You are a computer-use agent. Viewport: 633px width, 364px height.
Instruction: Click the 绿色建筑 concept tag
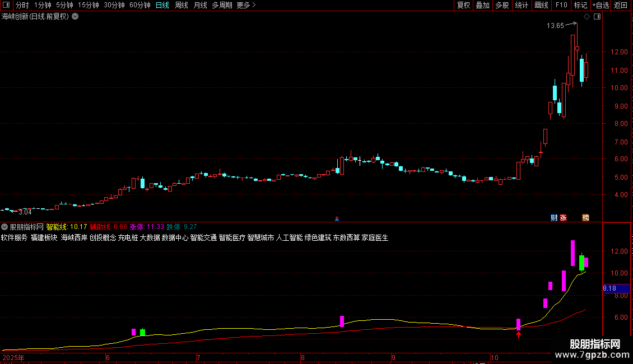tap(318, 237)
